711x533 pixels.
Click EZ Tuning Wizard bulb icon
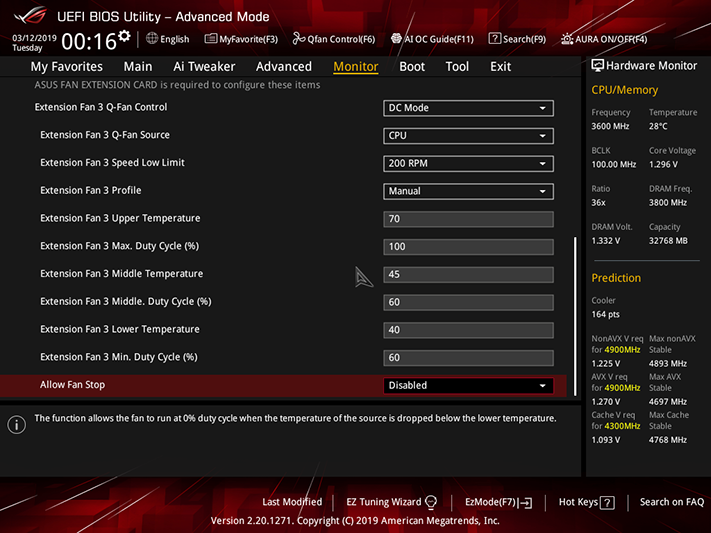[x=431, y=502]
